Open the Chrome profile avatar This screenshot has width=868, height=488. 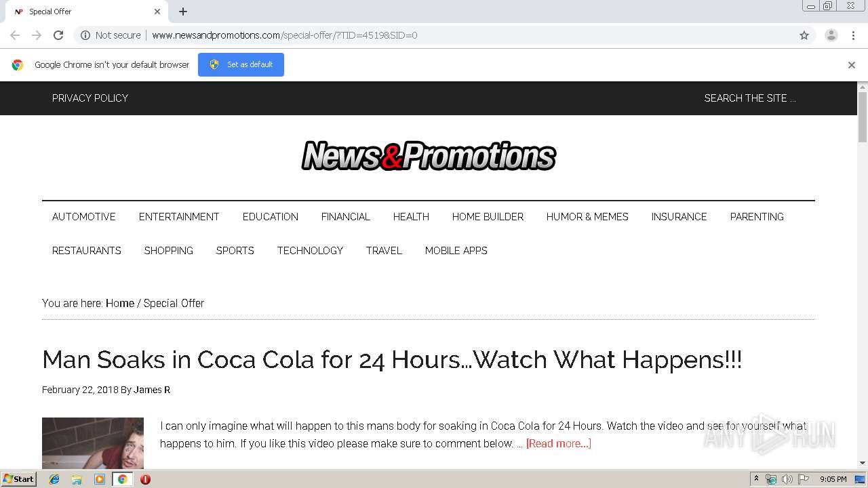coord(831,35)
